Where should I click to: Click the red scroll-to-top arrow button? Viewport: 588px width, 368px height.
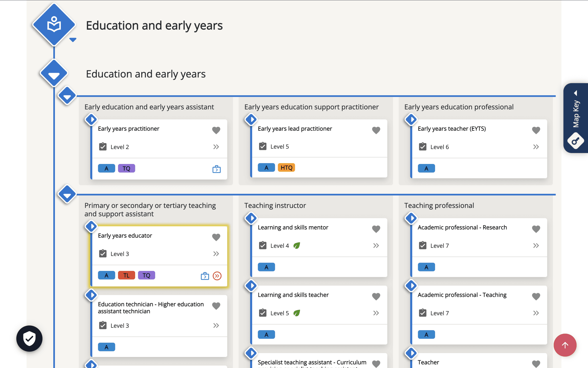click(565, 345)
